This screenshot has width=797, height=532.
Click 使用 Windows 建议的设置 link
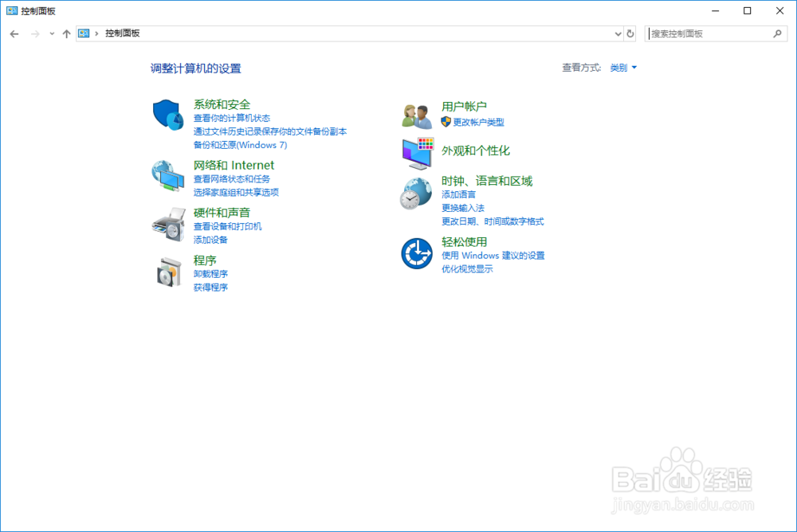pyautogui.click(x=493, y=256)
